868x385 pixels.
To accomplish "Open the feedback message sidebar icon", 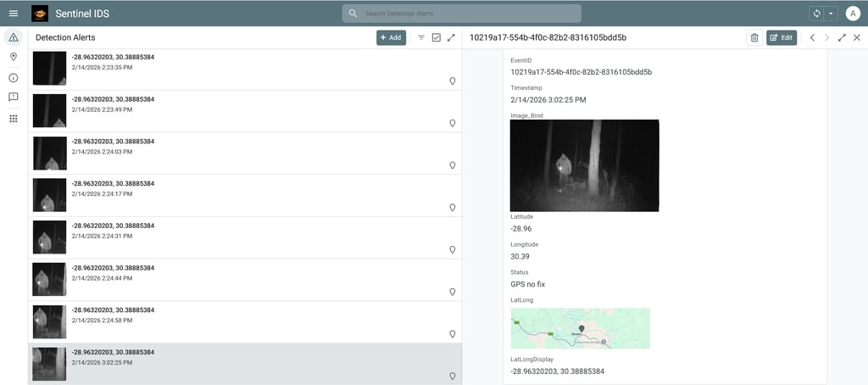I will point(14,97).
